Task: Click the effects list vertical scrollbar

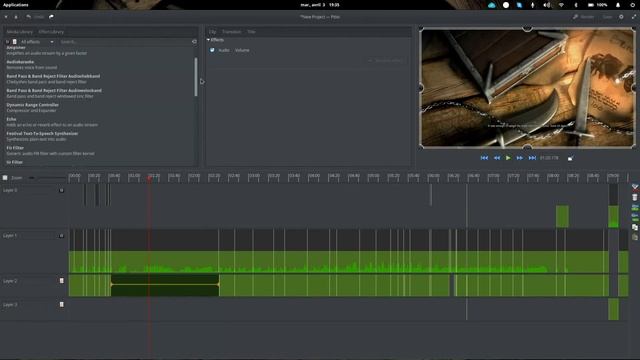Action: click(196, 77)
